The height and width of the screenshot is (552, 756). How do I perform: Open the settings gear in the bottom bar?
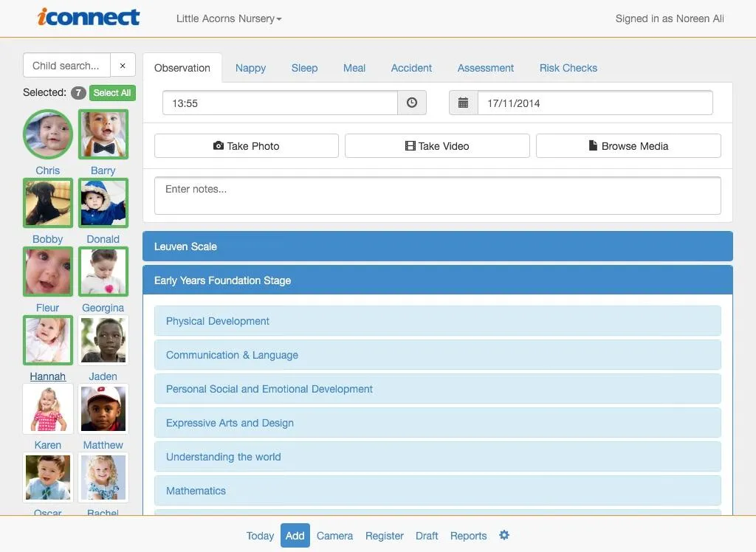pos(504,535)
